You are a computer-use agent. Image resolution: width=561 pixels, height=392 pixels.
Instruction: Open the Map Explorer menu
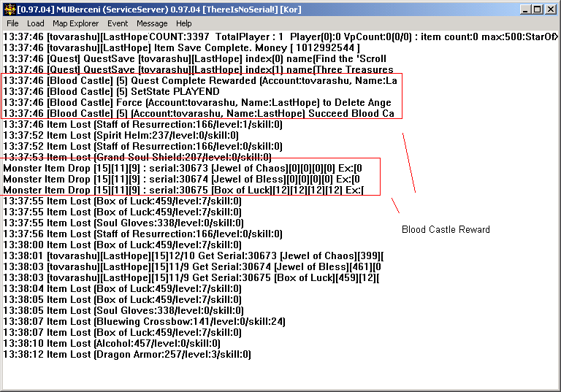click(75, 24)
